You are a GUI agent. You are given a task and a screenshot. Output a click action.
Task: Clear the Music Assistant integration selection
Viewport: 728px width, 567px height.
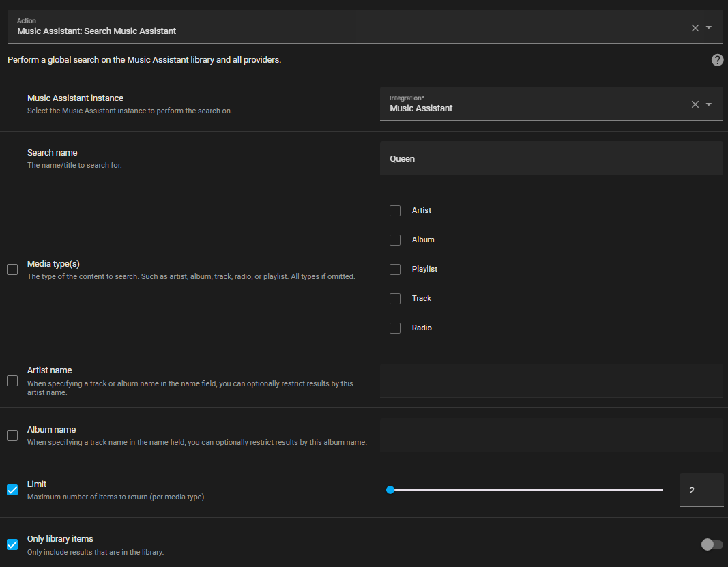pos(694,104)
